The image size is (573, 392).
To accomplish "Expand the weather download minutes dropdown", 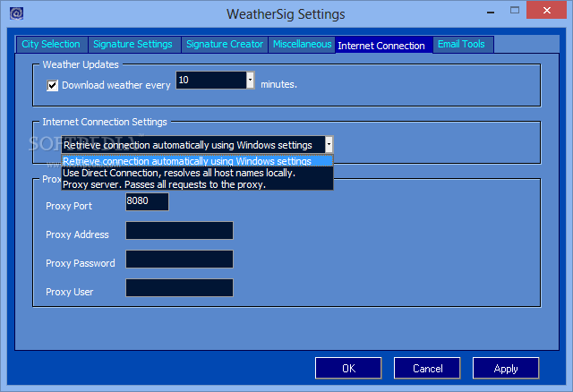I will pos(251,81).
